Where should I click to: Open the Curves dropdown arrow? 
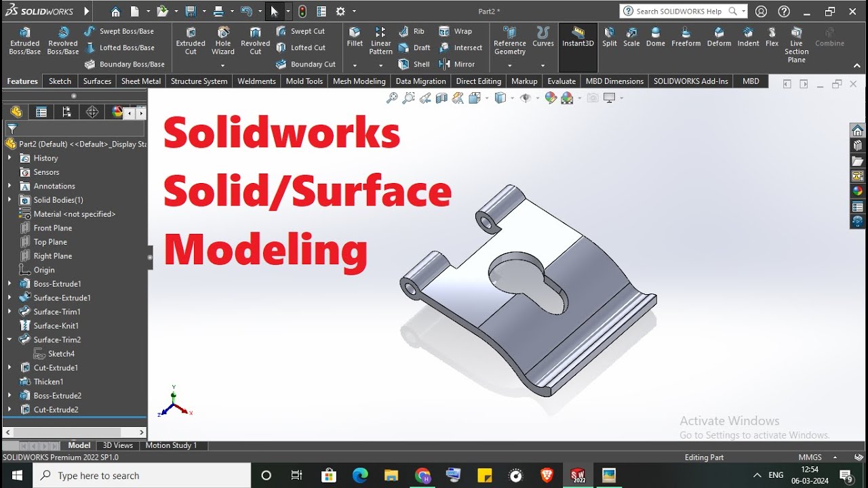(543, 66)
